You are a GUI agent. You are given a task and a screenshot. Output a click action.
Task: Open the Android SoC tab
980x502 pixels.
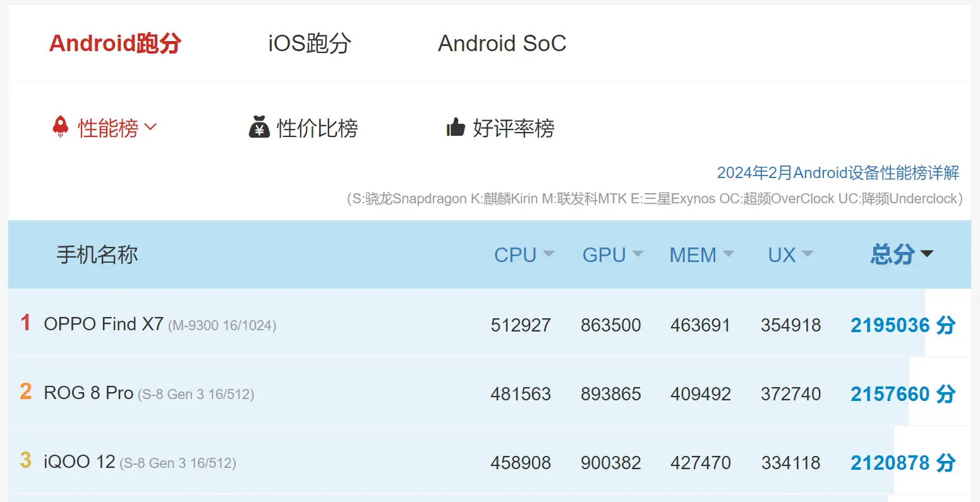[x=502, y=43]
